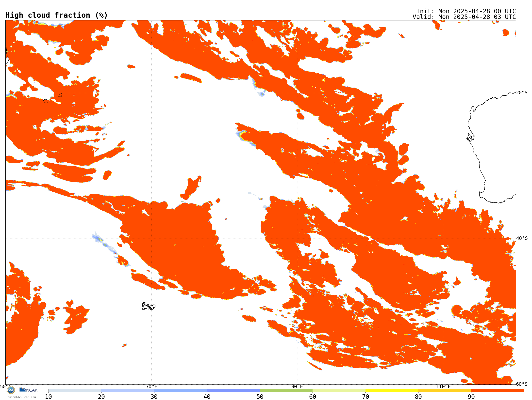532x400 pixels.
Task: Click the Kerguelen Islands outline near 70°E
Action: point(149,306)
